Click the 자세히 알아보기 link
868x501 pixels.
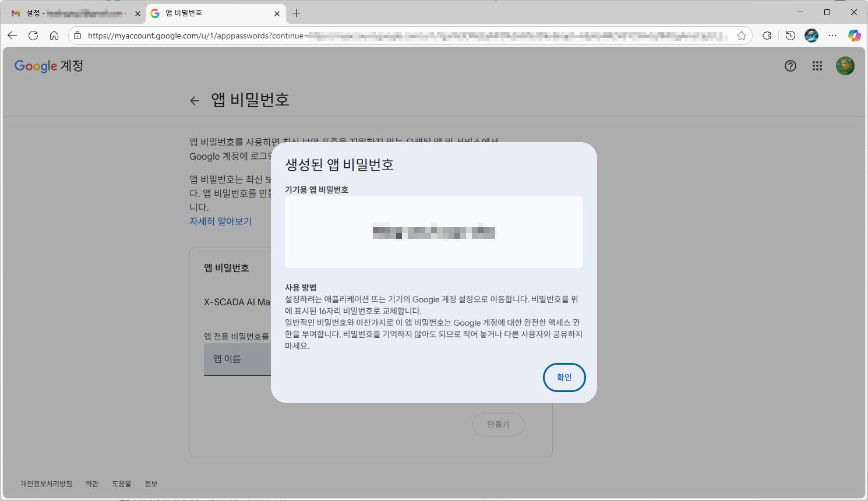click(220, 221)
